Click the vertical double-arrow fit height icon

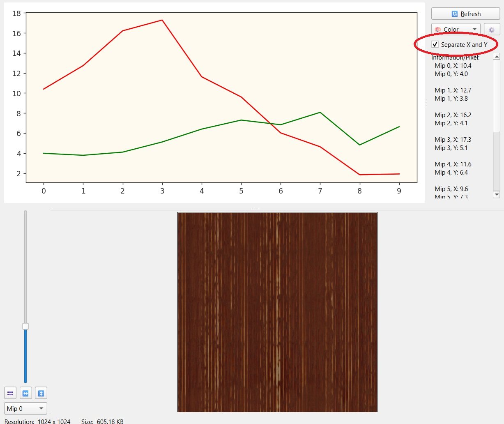click(x=41, y=393)
